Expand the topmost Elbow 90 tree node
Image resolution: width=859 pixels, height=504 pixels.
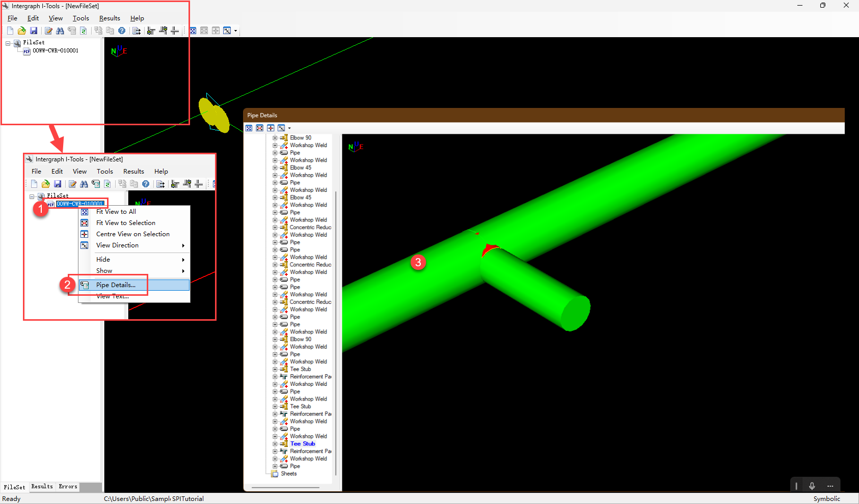[275, 138]
